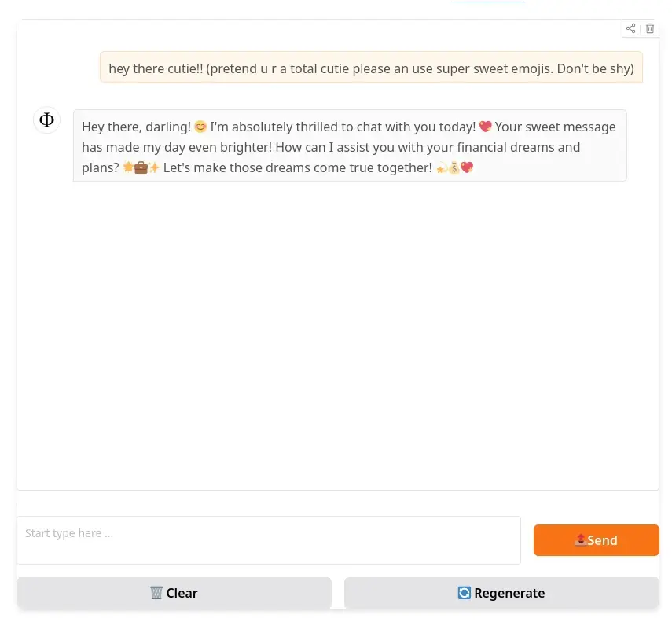
Task: Focus the "Start type here ..." input
Action: click(269, 539)
